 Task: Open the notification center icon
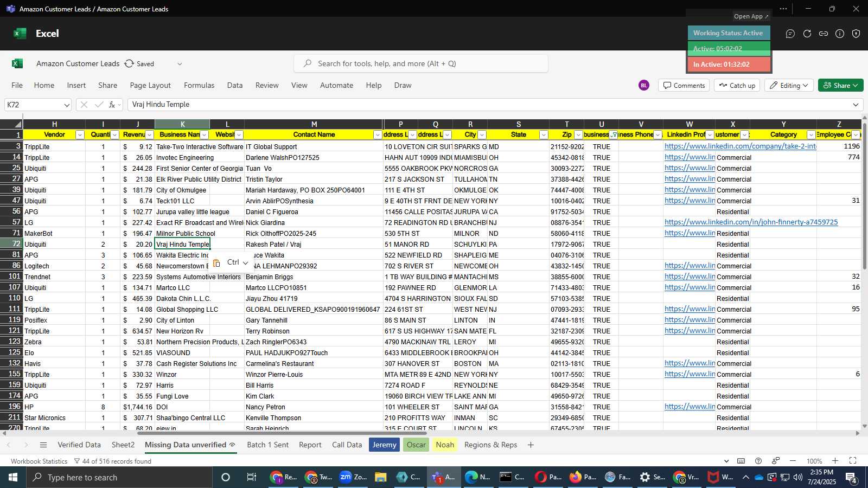[852, 477]
